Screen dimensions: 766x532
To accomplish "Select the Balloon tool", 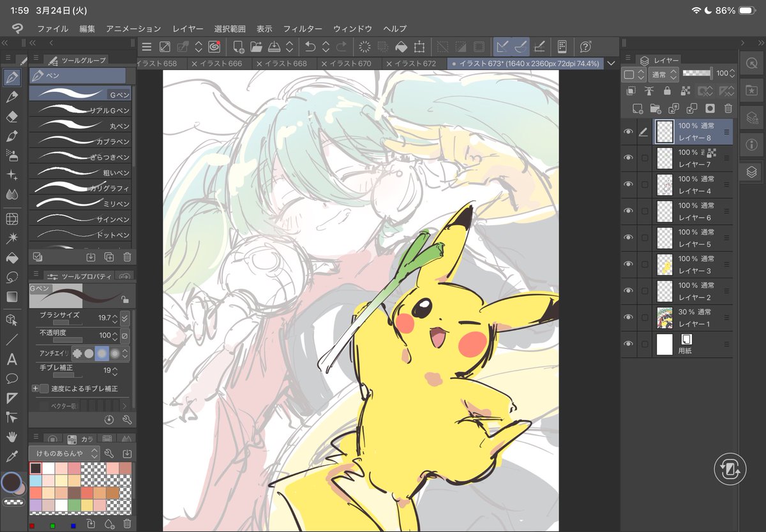I will point(11,378).
